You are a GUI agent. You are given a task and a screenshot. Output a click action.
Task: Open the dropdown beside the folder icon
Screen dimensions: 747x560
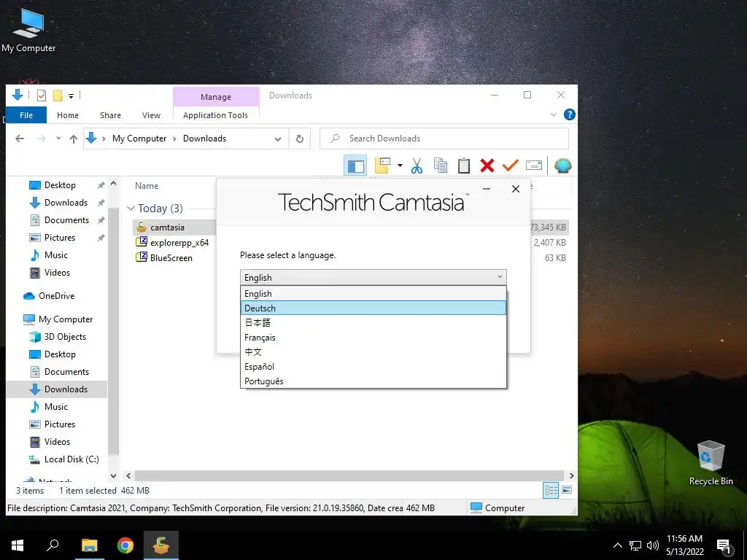[x=400, y=166]
